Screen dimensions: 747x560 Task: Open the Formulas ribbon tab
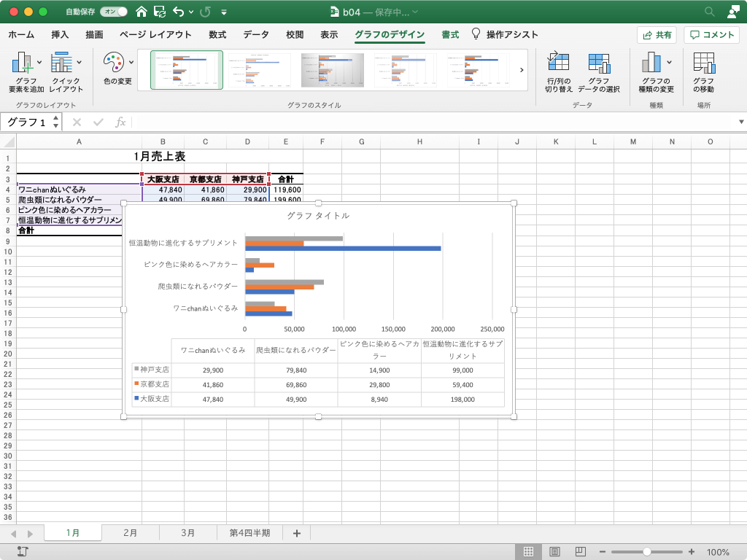tap(217, 34)
